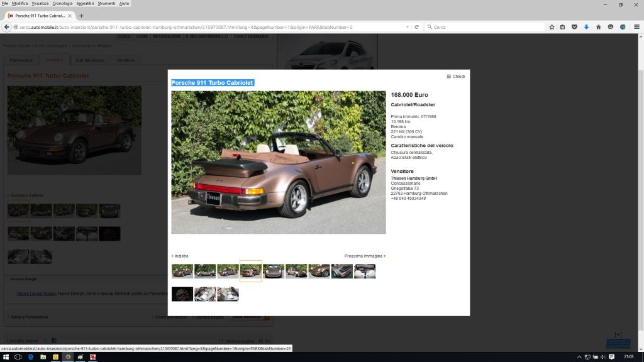The height and width of the screenshot is (362, 644).
Task: Go to next image via Prossima immagine
Action: coord(365,256)
